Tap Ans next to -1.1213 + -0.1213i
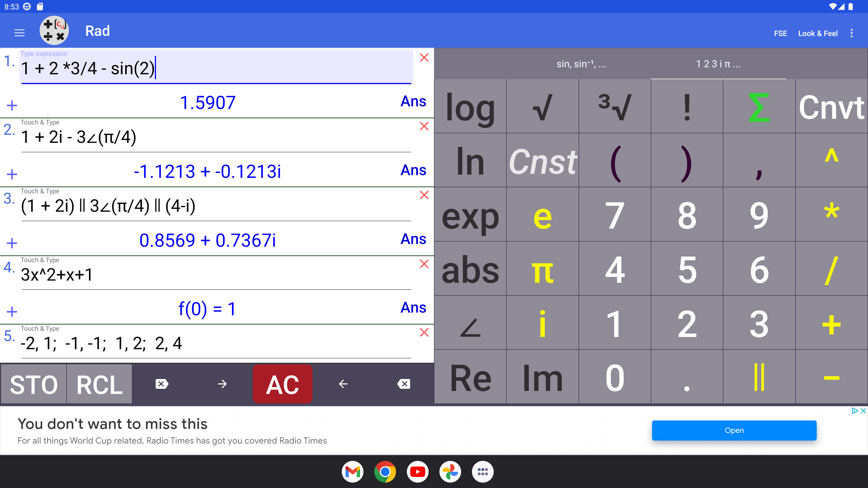Screen dimensions: 868x488 coord(413,170)
